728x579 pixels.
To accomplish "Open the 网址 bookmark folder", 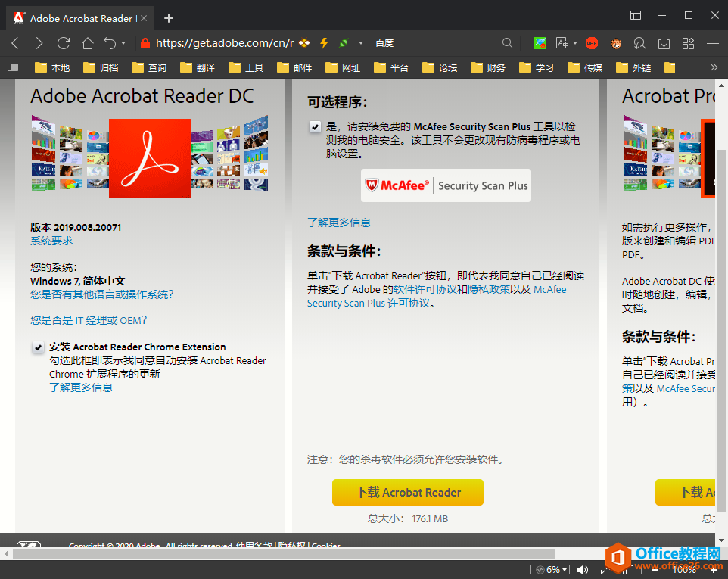I will [x=343, y=68].
